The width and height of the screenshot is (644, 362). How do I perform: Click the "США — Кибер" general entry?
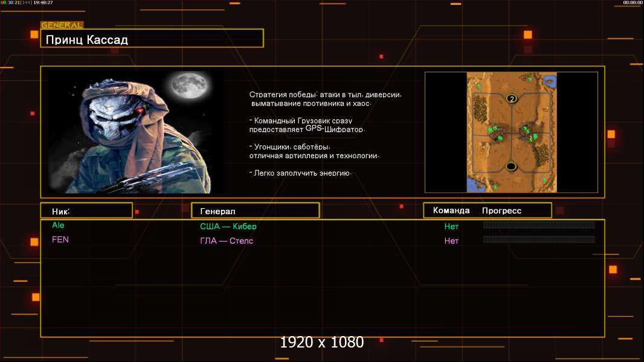click(228, 226)
